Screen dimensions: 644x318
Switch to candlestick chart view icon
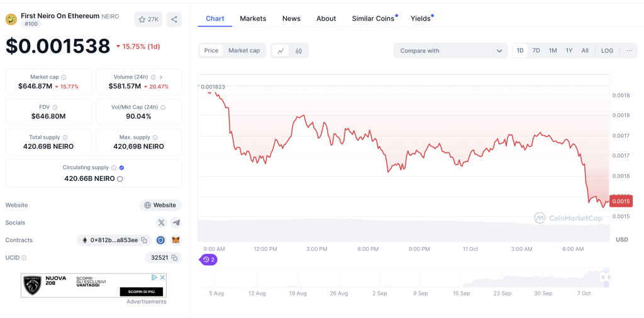[299, 50]
